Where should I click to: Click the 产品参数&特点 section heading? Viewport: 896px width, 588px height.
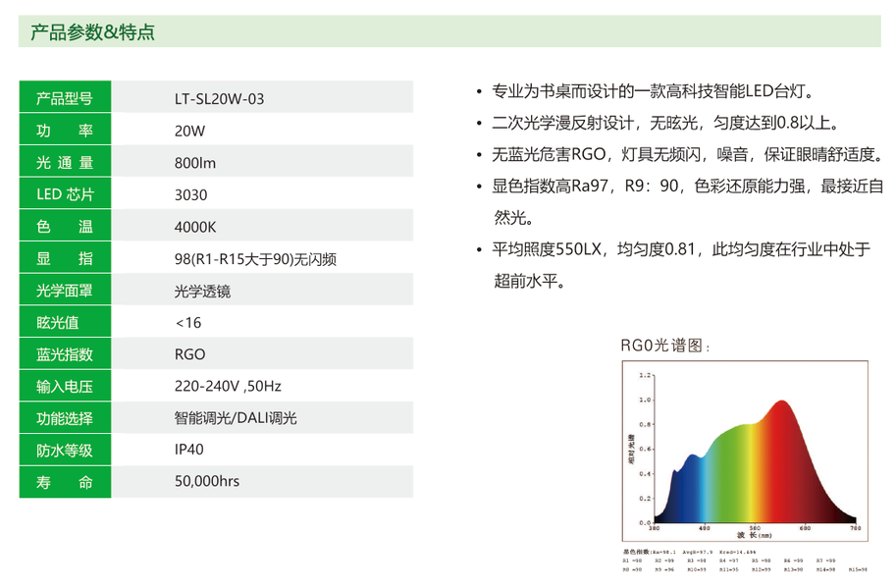point(92,32)
